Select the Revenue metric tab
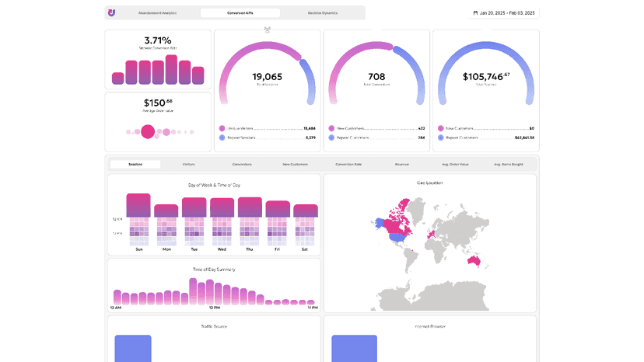Image resolution: width=644 pixels, height=362 pixels. click(401, 164)
